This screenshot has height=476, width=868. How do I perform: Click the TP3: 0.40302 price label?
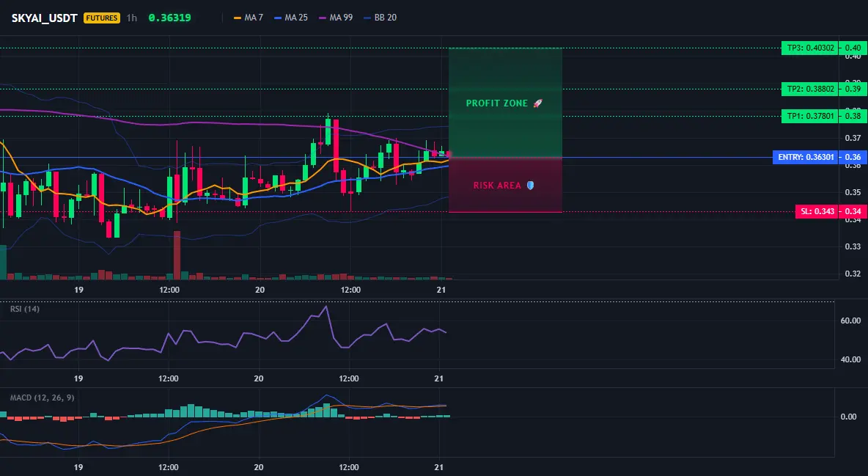coord(809,48)
